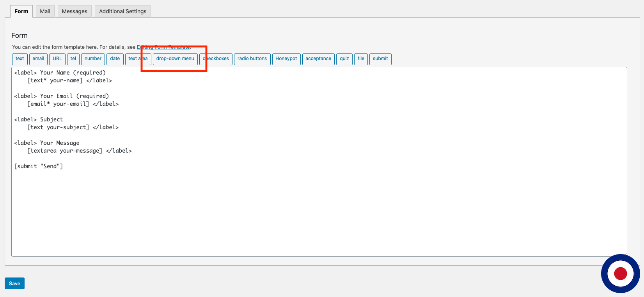644x297 pixels.
Task: Insert a checkboxes tag
Action: click(216, 59)
